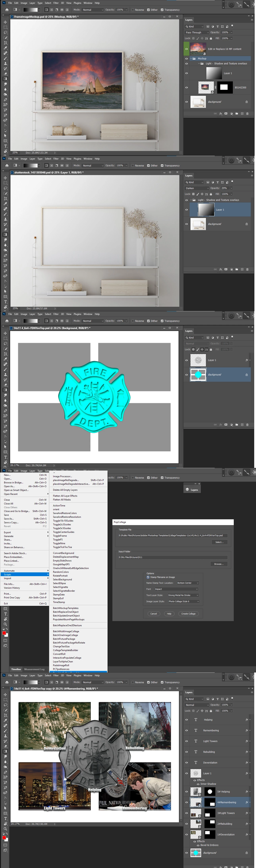The height and width of the screenshot is (868, 256).
Task: Open Text Layer Style dropdown
Action: tap(183, 595)
